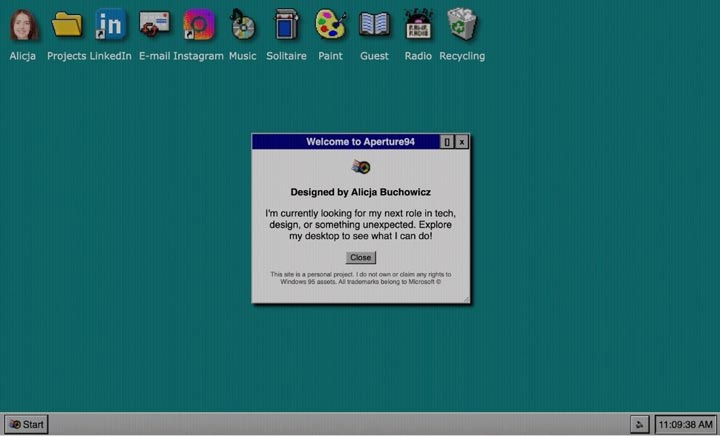
Task: Open the Radio icon
Action: 418,24
